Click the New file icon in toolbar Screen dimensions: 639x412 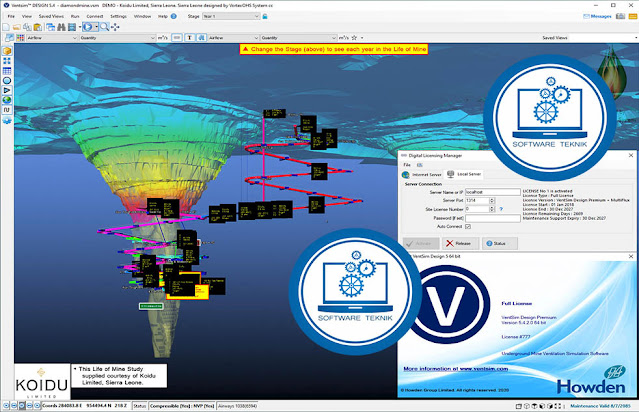pyautogui.click(x=6, y=27)
